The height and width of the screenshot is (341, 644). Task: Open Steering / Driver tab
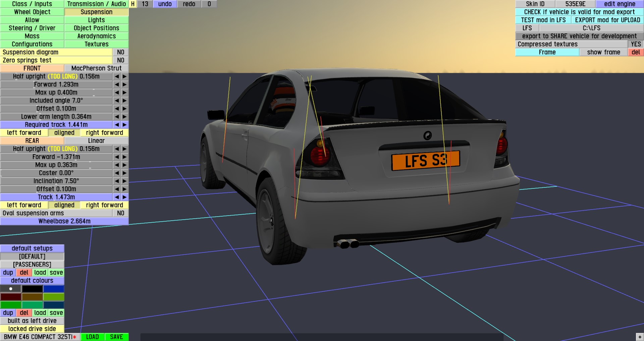[32, 28]
